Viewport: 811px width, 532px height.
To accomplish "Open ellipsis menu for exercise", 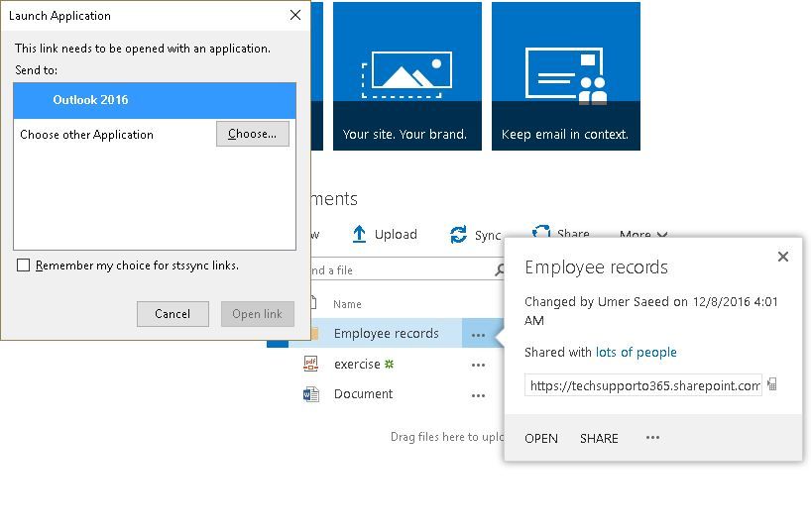I will point(479,365).
